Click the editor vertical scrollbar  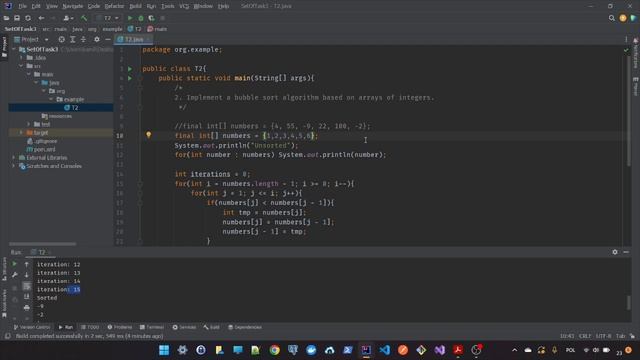click(628, 110)
